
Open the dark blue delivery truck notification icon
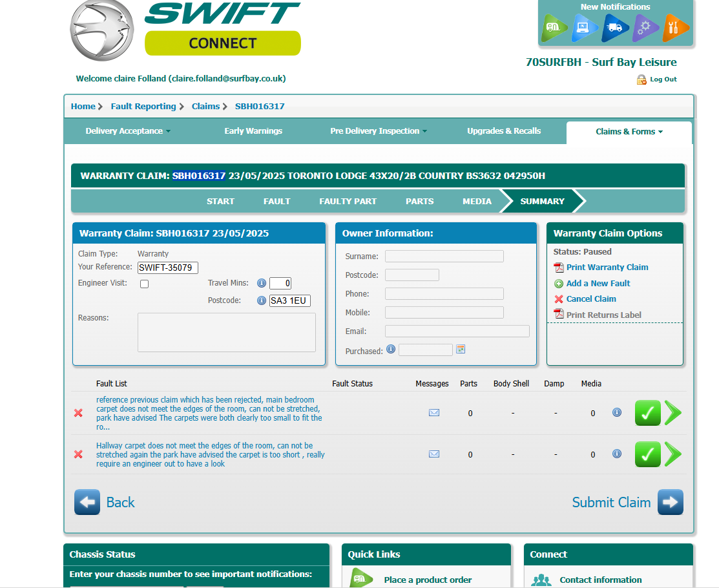point(615,28)
